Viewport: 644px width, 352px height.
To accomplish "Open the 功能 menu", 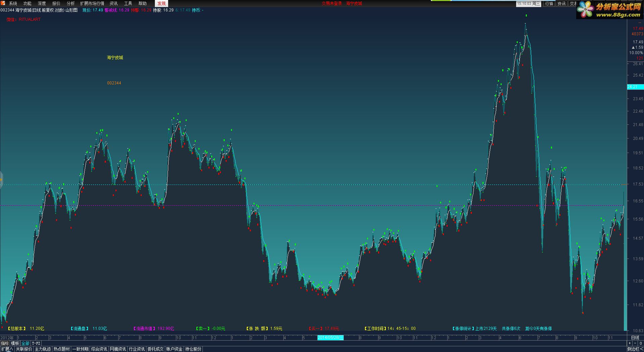I will [x=28, y=3].
